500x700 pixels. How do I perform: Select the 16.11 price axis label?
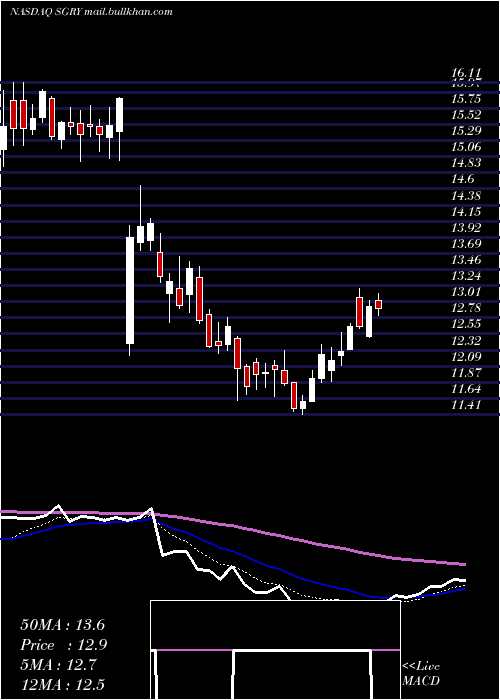(x=466, y=74)
